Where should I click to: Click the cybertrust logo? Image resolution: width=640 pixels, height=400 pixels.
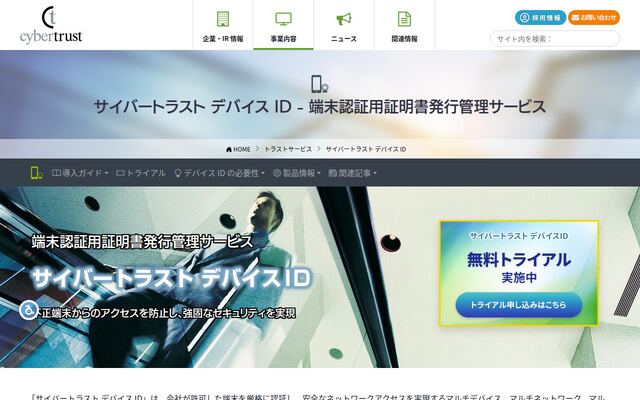(51, 25)
